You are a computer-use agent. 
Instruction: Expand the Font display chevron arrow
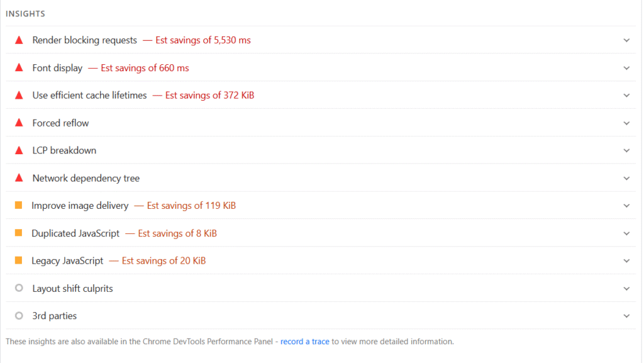[626, 68]
